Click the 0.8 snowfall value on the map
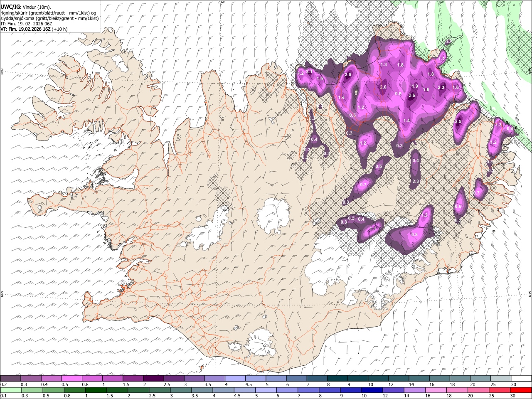Screen dimensions: 532x399 (414, 234)
